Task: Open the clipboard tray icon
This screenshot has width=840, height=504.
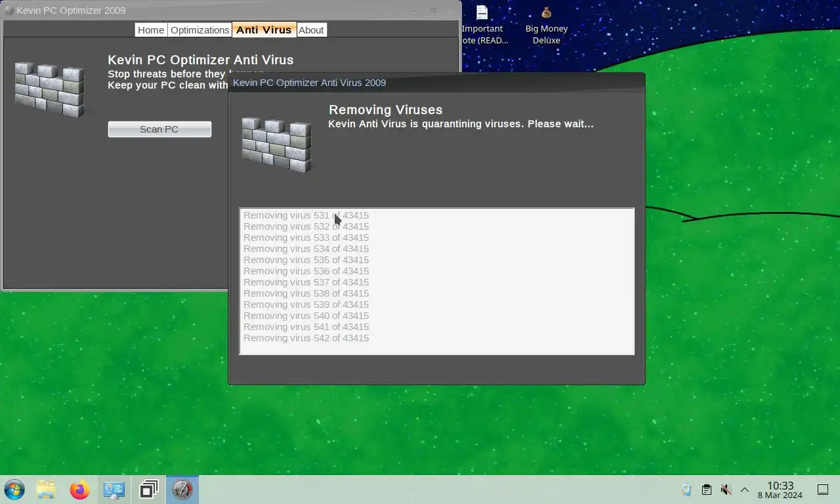Action: (707, 490)
